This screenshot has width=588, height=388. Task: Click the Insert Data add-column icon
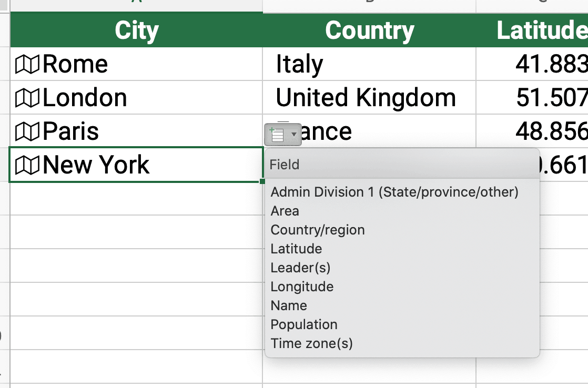(277, 135)
